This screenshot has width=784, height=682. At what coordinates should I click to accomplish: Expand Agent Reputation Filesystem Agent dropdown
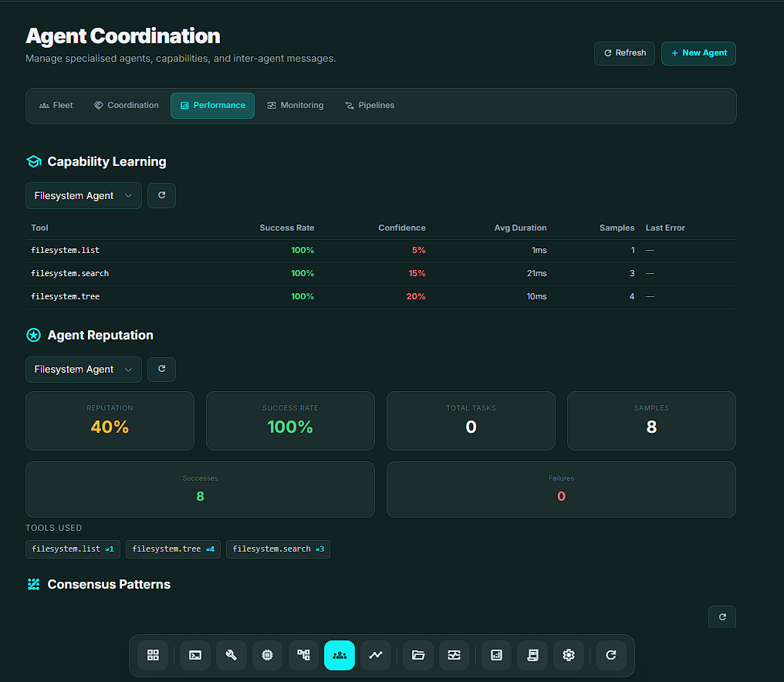(83, 370)
